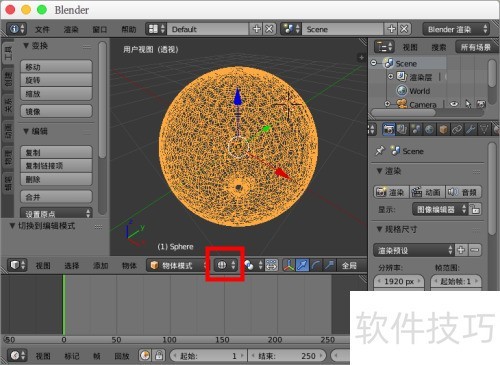The width and height of the screenshot is (500, 365).
Task: Toggle the 3D manipulator axes icon
Action: [289, 265]
